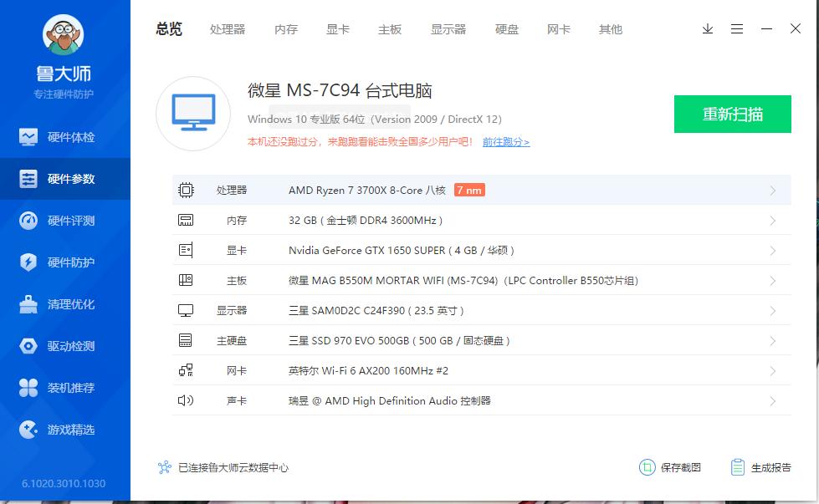Image resolution: width=819 pixels, height=504 pixels.
Task: Switch to the 主板 tab
Action: point(390,29)
